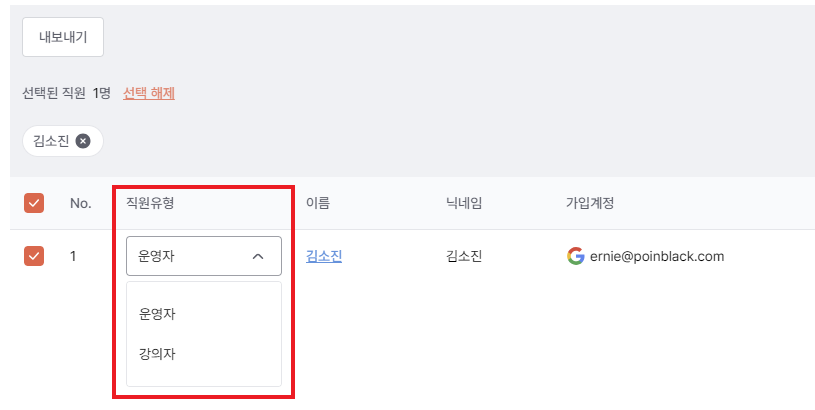Uncheck the checkbox for row 1
This screenshot has width=815, height=410.
tap(34, 256)
